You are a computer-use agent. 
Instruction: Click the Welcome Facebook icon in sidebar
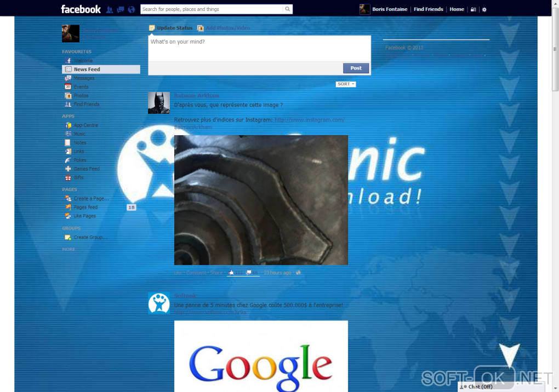68,61
